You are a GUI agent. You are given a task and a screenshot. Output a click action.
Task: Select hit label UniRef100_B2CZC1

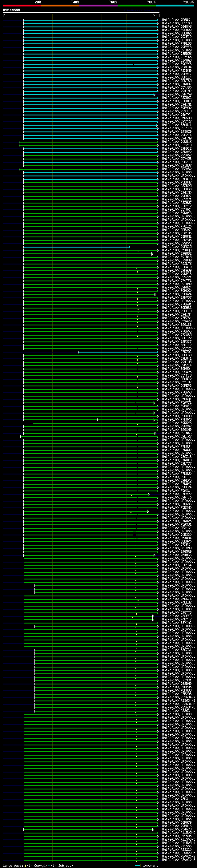pos(177,650)
